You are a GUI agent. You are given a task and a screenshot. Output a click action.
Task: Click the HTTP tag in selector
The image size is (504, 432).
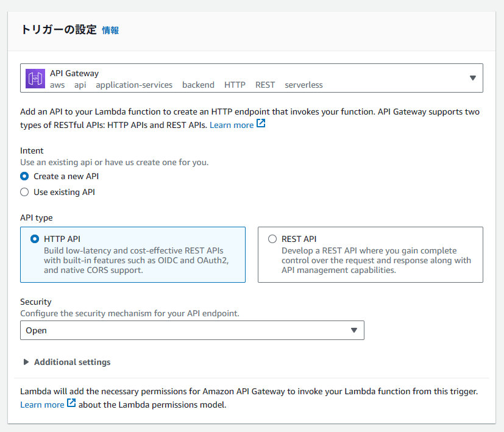point(235,85)
